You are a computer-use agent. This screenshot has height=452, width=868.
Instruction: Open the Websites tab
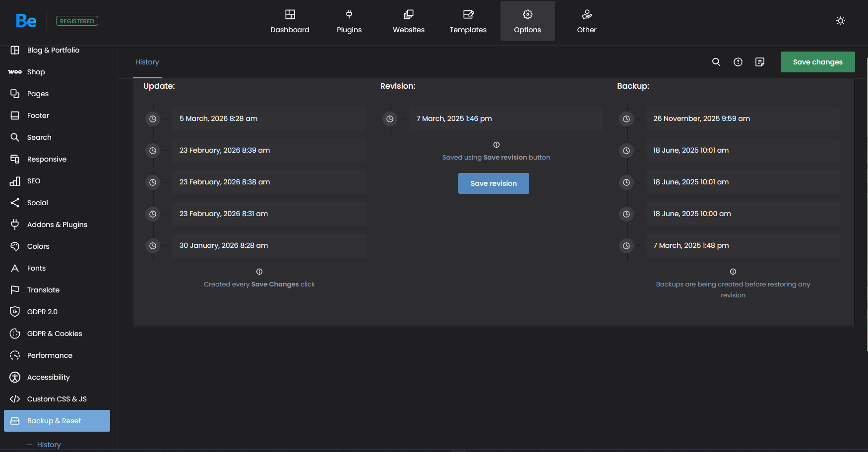pyautogui.click(x=408, y=21)
